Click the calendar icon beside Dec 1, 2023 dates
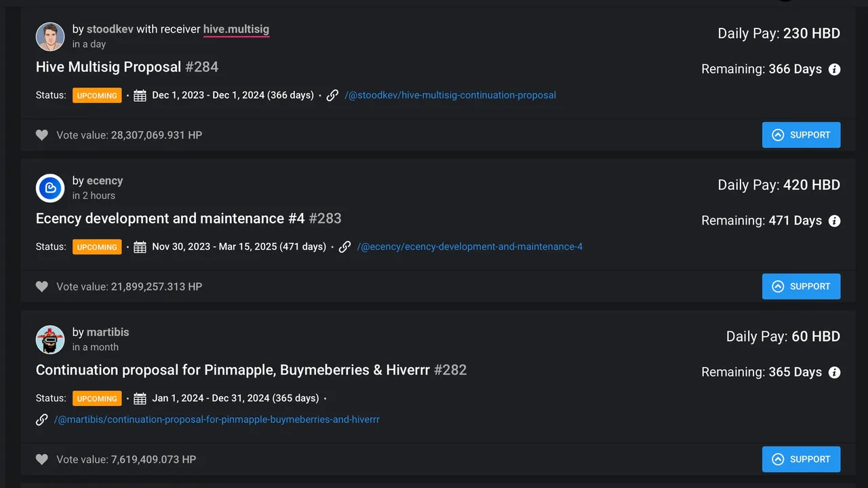 [x=140, y=96]
